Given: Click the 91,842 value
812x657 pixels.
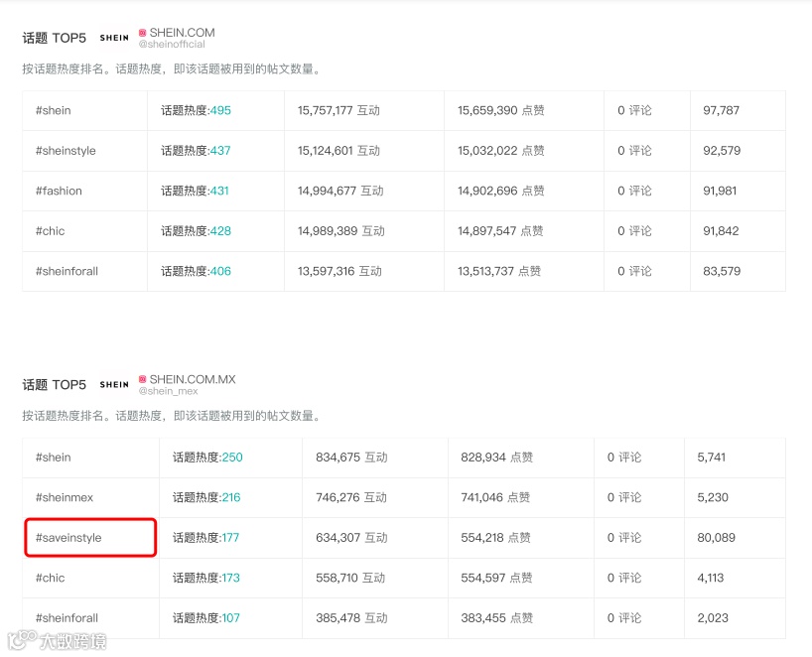Looking at the screenshot, I should (721, 231).
